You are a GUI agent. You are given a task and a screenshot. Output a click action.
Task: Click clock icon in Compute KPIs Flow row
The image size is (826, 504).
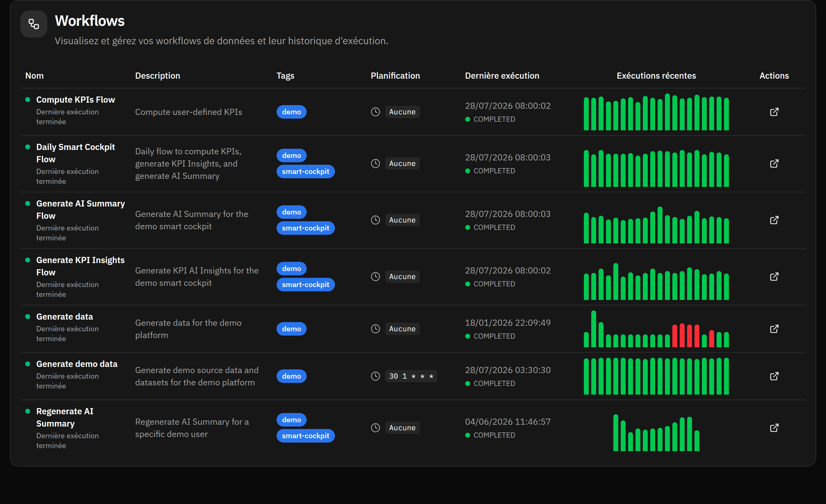click(x=376, y=112)
